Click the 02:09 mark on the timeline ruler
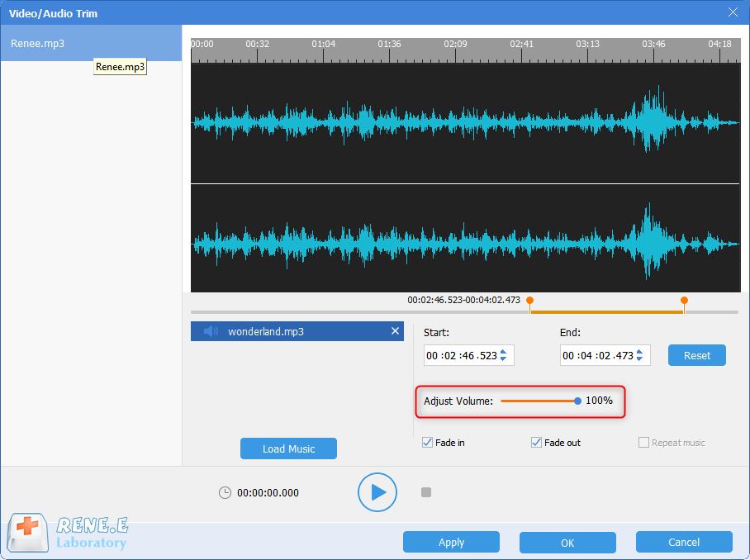Screen dimensions: 750x560 pos(455,44)
